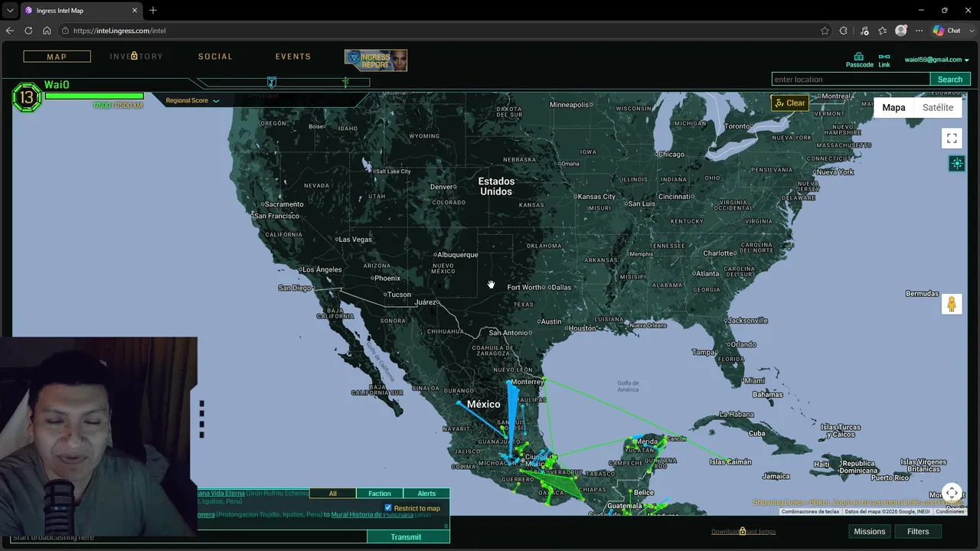980x551 pixels.
Task: Open the map camera controls
Action: pyautogui.click(x=952, y=493)
